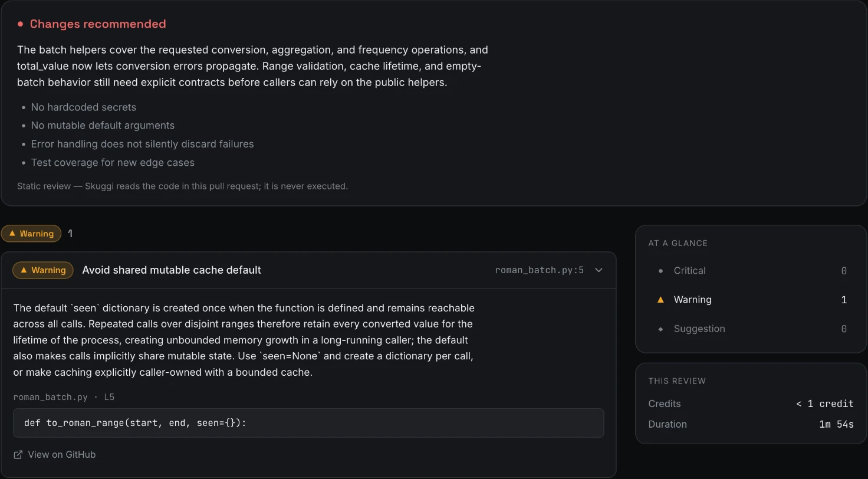Viewport: 868px width, 479px height.
Task: Select the Warning filter pill above the findings list
Action: coord(31,234)
